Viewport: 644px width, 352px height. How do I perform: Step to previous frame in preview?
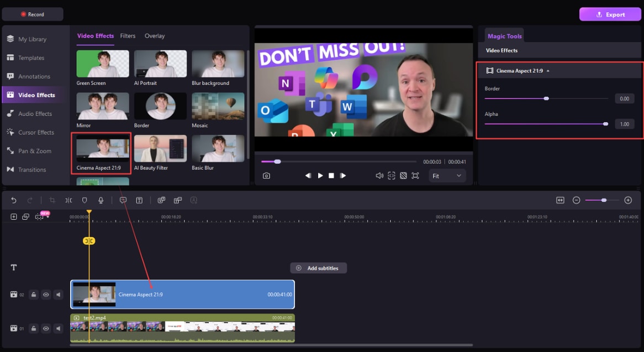pos(308,175)
